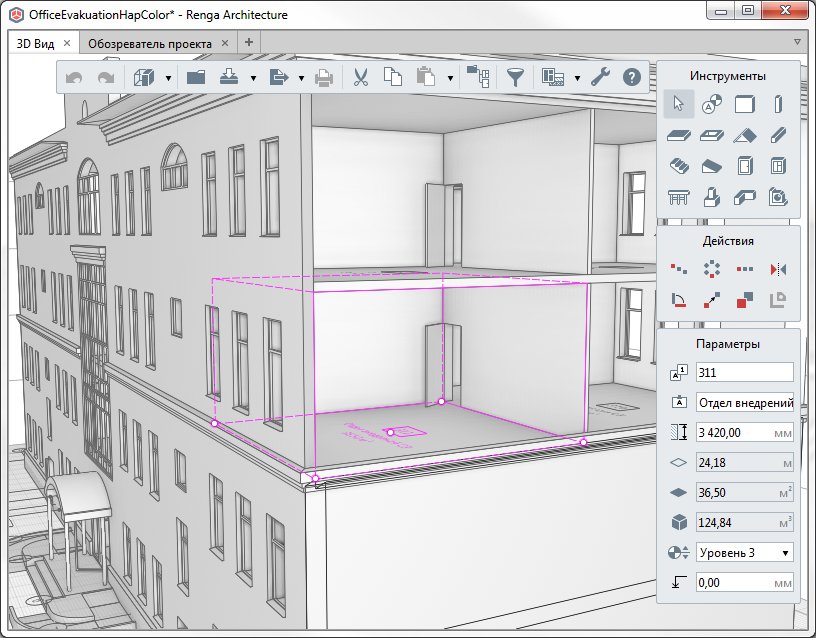Image resolution: width=816 pixels, height=638 pixels.
Task: Click the Cut scissors icon in toolbar
Action: point(362,77)
